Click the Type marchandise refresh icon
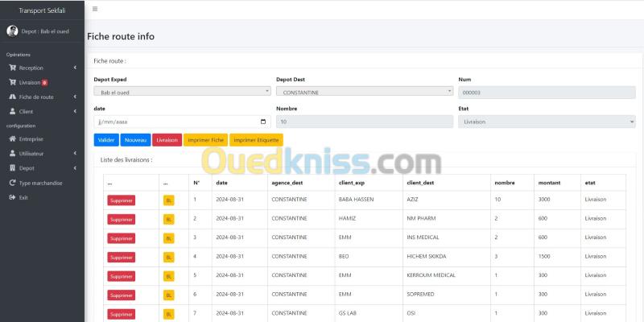The width and height of the screenshot is (644, 322). 12,183
